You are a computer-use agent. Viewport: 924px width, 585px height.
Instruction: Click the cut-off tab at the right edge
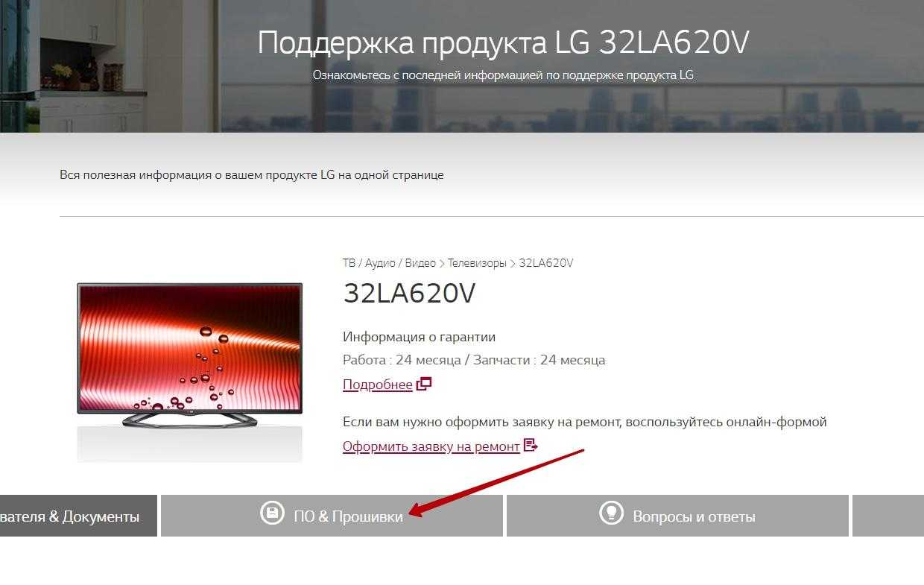888,516
